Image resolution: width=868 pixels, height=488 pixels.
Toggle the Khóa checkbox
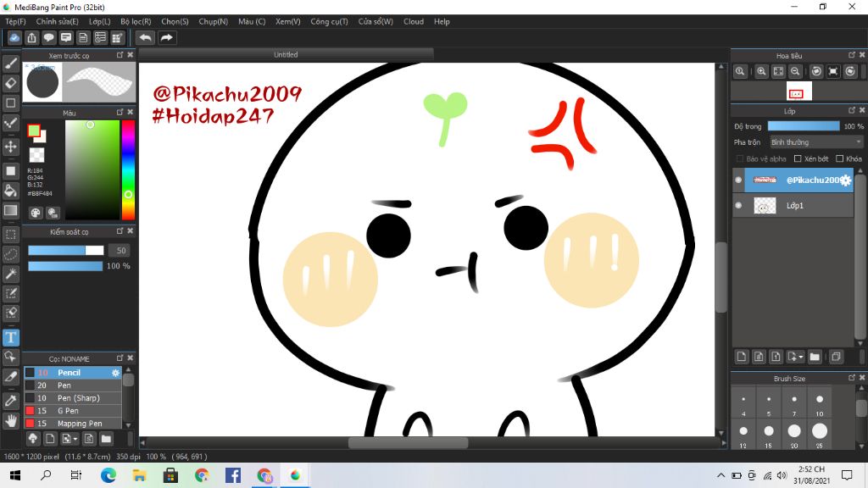point(840,158)
